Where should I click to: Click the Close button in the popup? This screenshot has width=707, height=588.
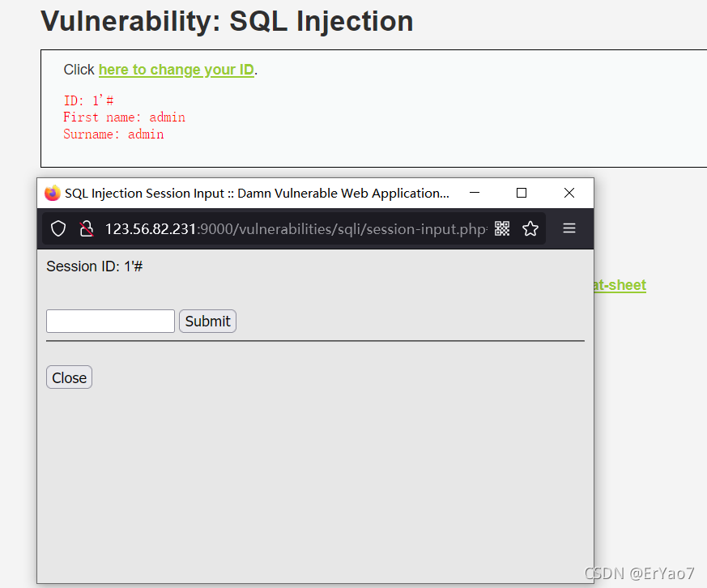click(69, 377)
